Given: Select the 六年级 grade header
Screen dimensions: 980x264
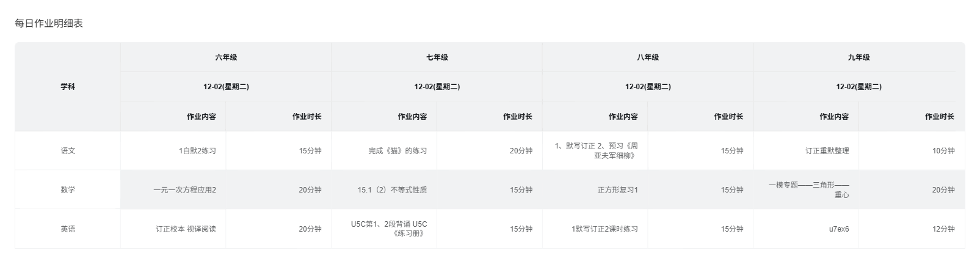Looking at the screenshot, I should (x=226, y=57).
